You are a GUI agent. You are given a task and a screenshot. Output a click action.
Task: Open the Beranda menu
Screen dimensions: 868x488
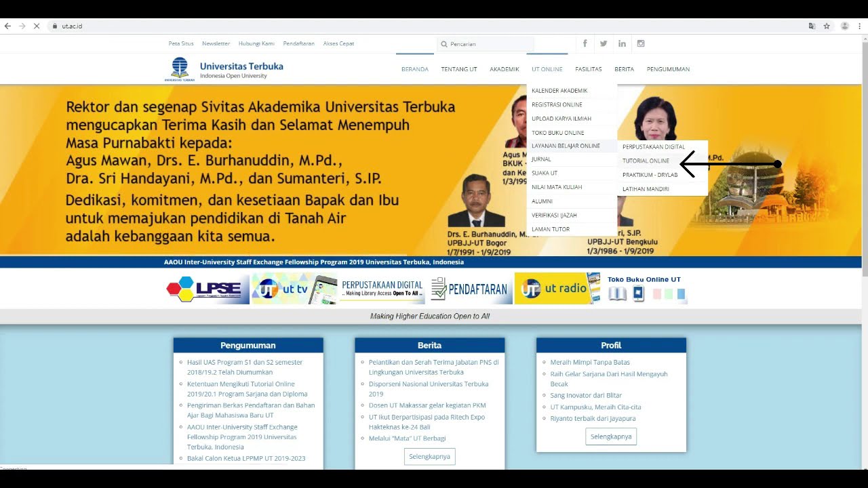tap(415, 69)
